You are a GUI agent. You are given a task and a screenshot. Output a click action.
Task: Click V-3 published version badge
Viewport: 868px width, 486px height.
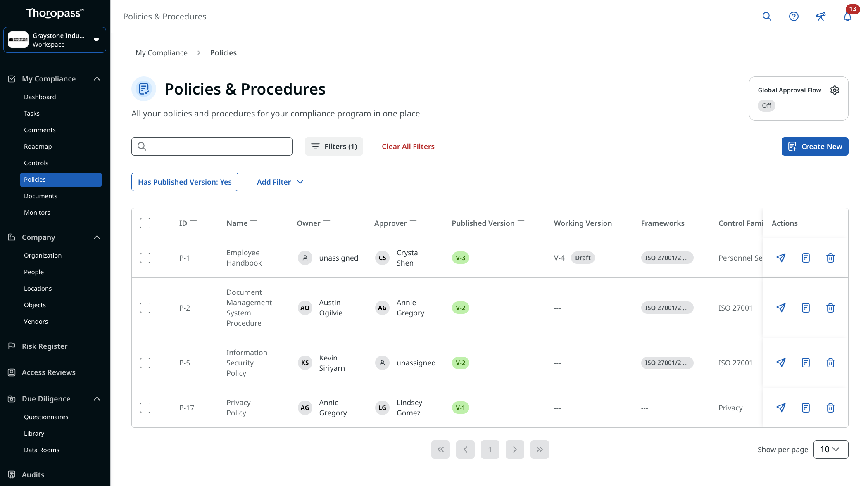pyautogui.click(x=460, y=258)
